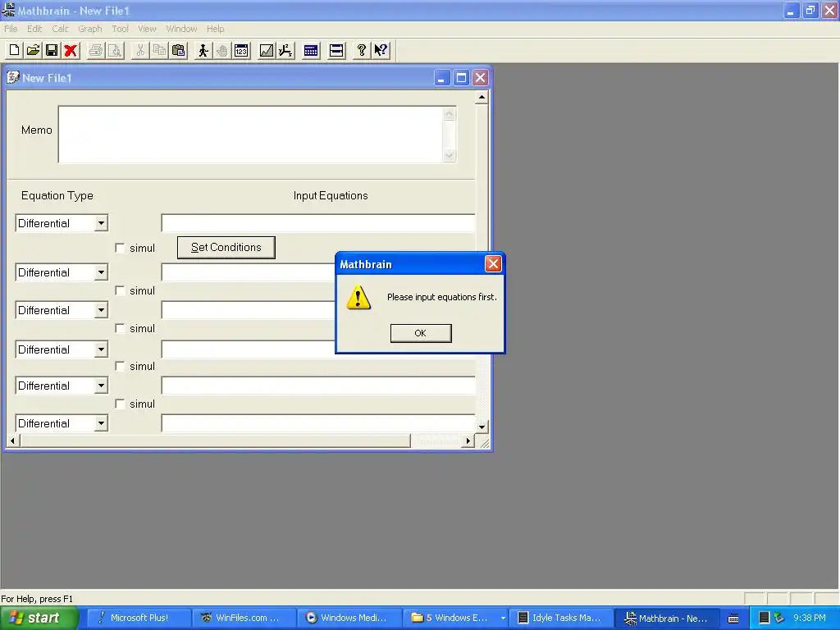This screenshot has width=840, height=630.
Task: Open the blue calculator icon
Action: click(x=311, y=50)
